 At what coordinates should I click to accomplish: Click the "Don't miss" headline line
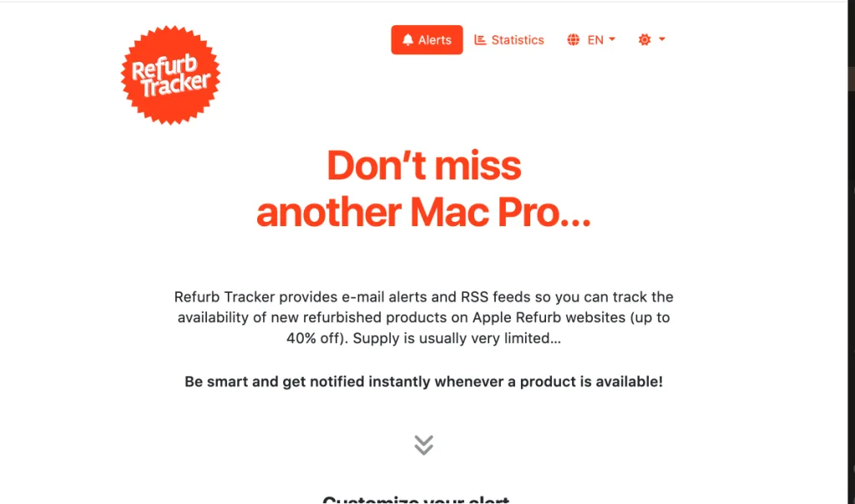coord(423,166)
